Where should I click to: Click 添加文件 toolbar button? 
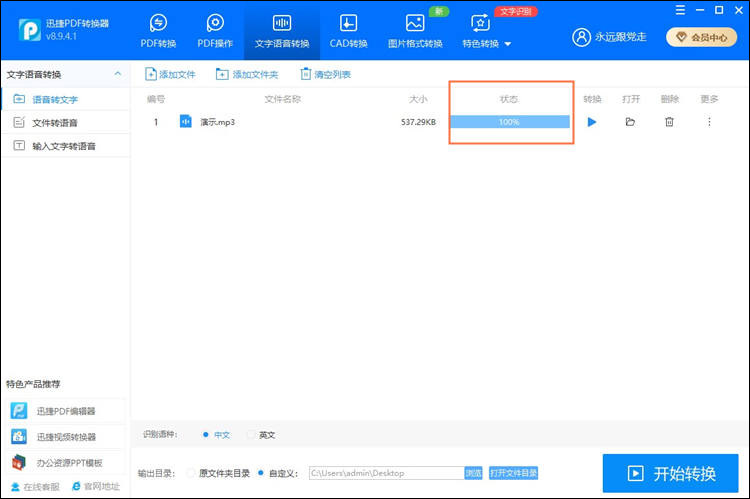point(170,74)
